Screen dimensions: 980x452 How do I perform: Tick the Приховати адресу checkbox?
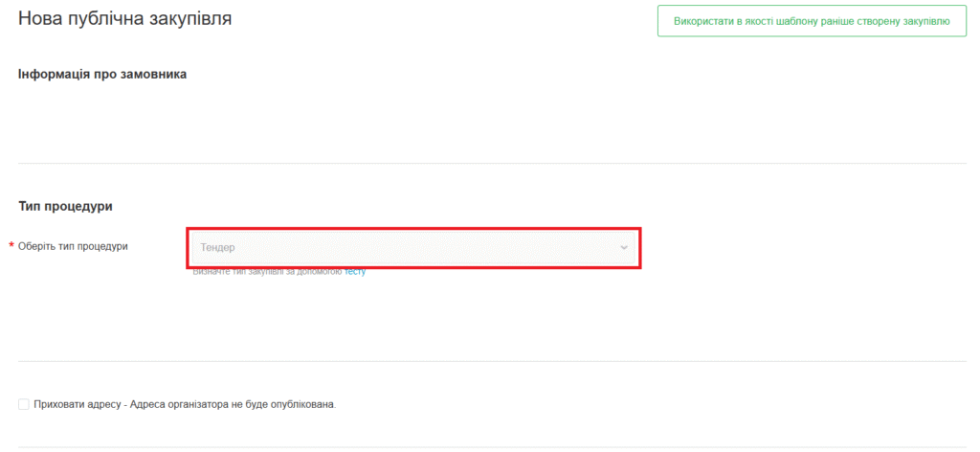(x=24, y=404)
